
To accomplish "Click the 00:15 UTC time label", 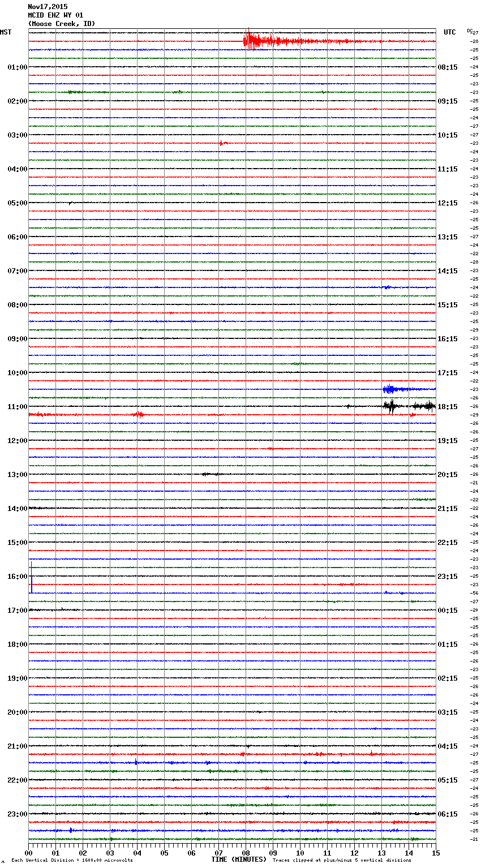I will click(448, 611).
